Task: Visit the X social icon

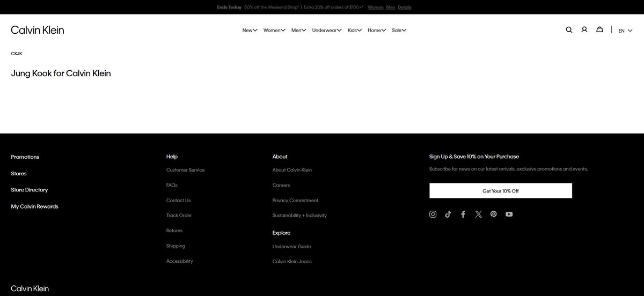Action: click(x=478, y=214)
